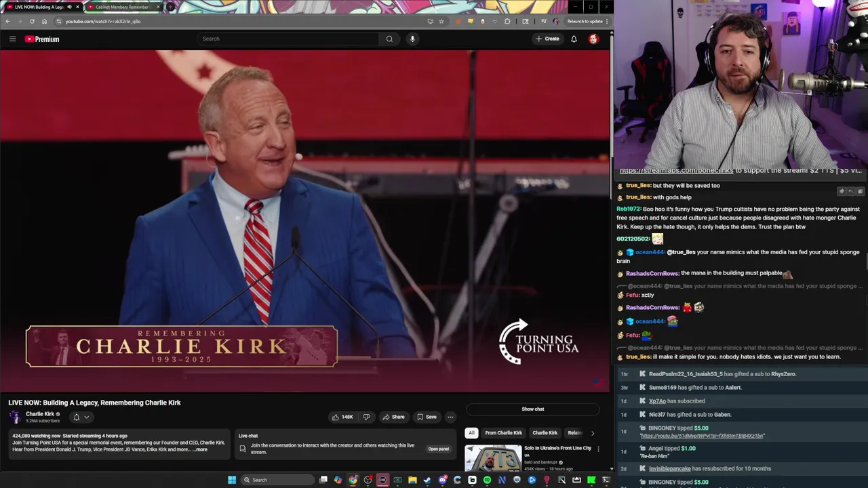The image size is (868, 488).
Task: Open options for Solo In Ukraine video
Action: click(598, 449)
